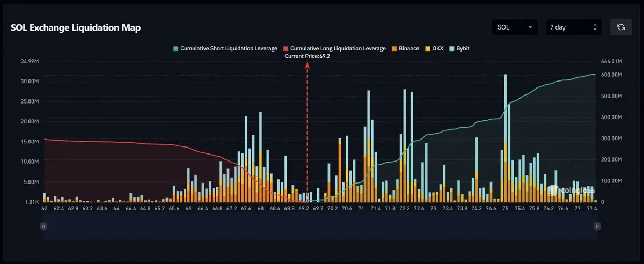Click the red long leverage legend swatch
This screenshot has width=644, height=264.
coord(286,48)
